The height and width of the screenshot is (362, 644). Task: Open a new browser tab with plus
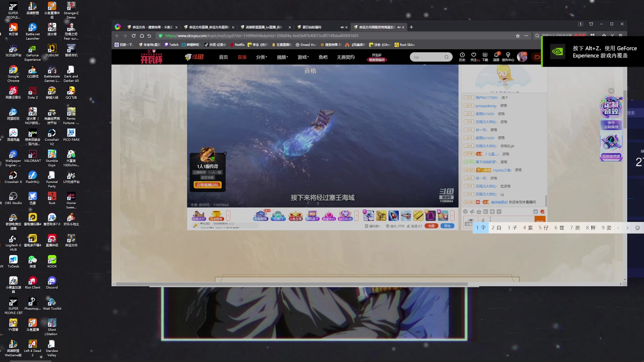412,27
